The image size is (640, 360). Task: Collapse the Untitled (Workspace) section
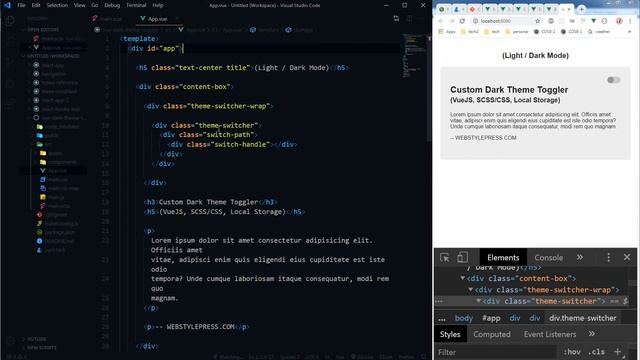click(53, 56)
